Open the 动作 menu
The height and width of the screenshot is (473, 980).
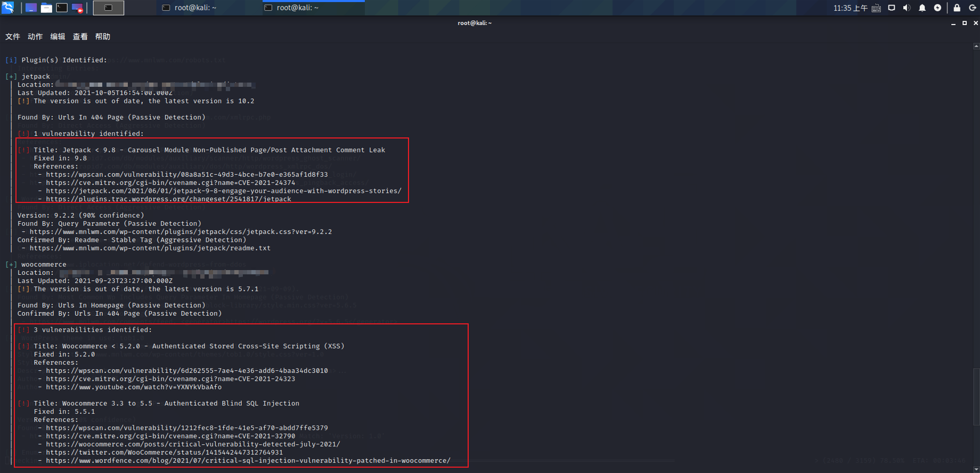tap(35, 37)
